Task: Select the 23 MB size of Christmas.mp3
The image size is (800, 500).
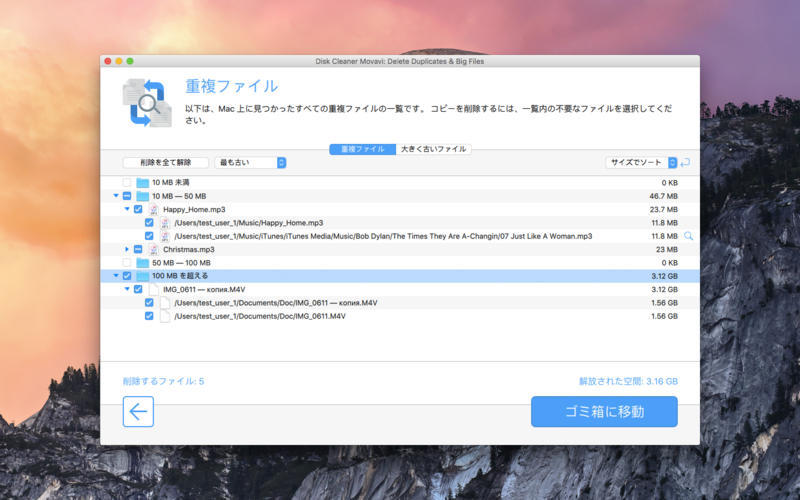Action: (666, 249)
